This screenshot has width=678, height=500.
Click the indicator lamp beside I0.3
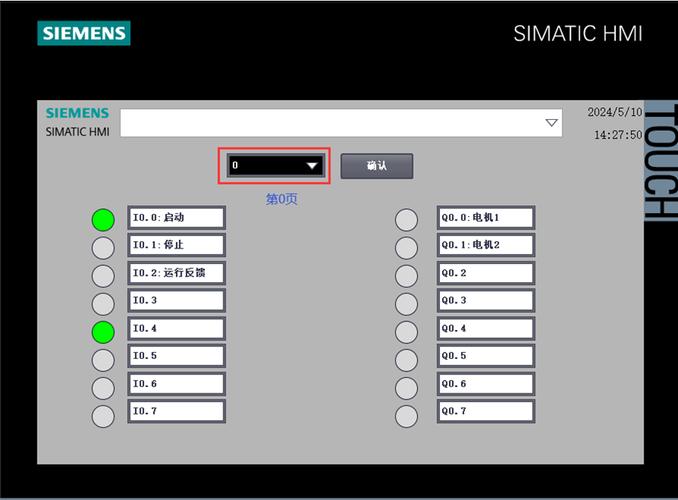coord(103,304)
